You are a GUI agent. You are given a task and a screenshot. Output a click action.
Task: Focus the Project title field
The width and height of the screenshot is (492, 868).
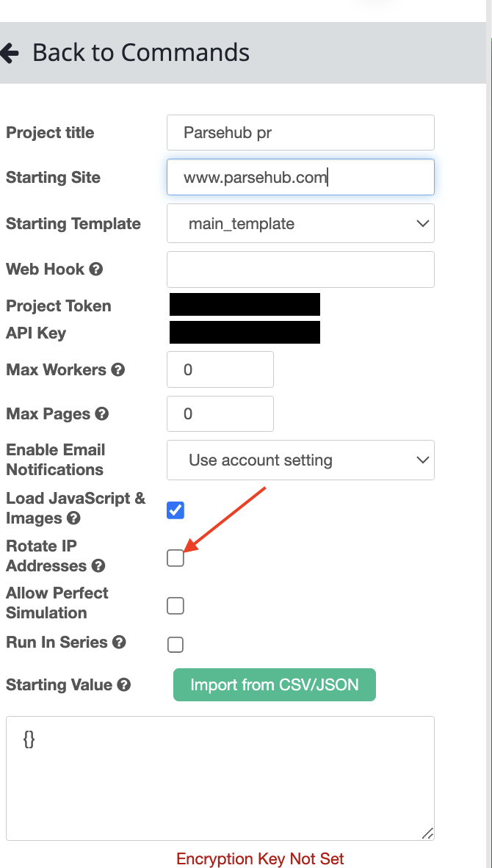[x=300, y=133]
